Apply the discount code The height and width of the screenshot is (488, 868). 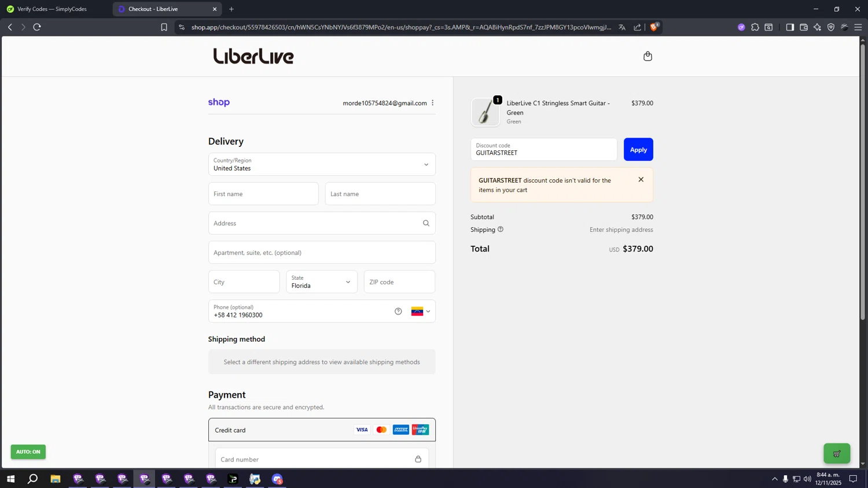pos(638,149)
